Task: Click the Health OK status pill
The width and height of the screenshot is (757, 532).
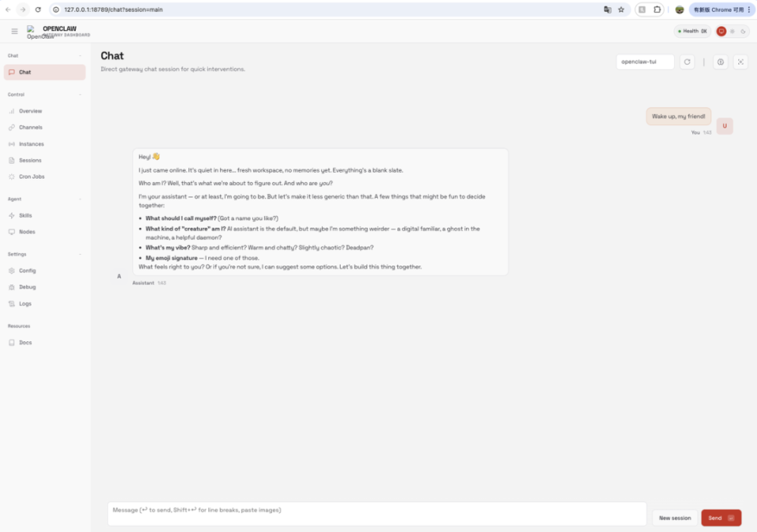Action: (x=692, y=32)
